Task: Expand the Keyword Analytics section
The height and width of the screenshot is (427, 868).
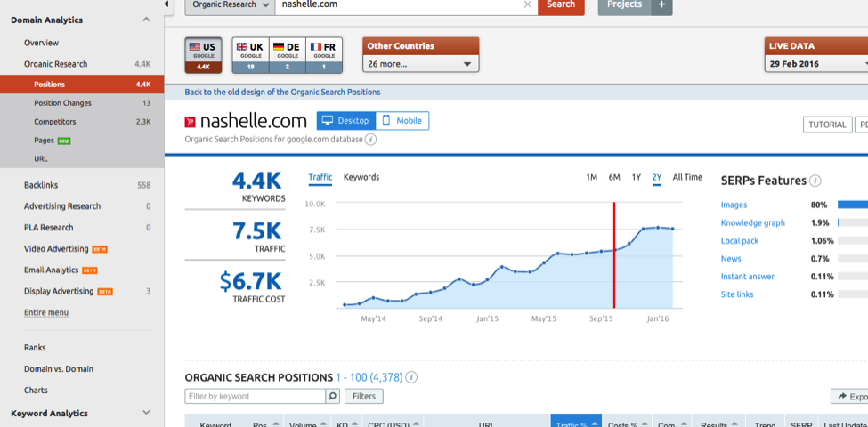Action: (146, 413)
